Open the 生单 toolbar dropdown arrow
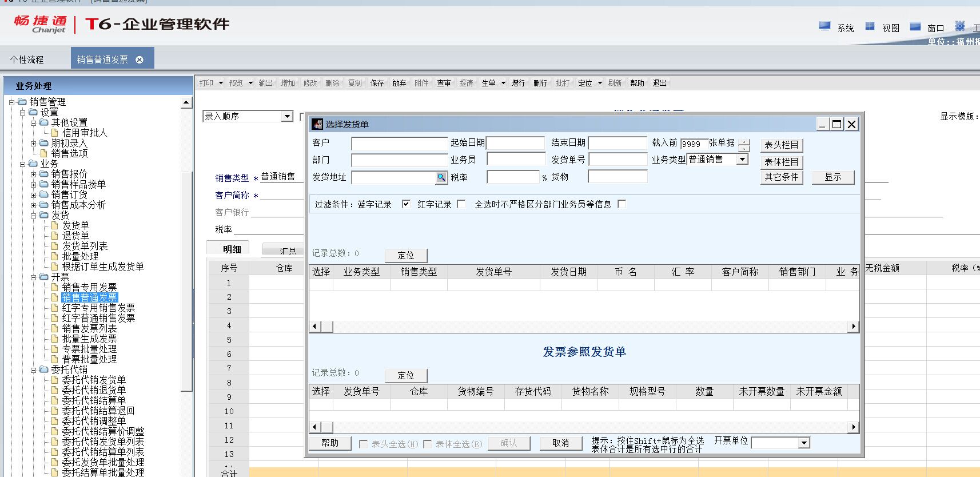 click(x=503, y=83)
